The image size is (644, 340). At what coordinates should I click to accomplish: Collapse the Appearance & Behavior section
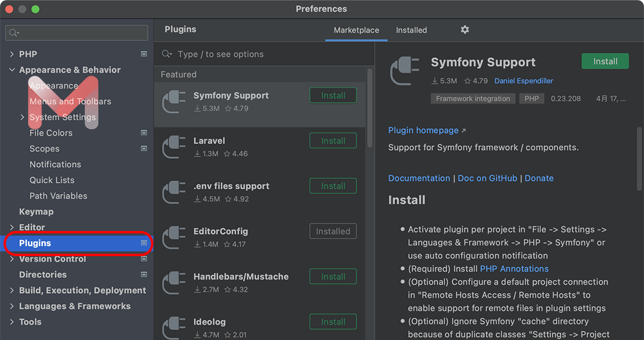point(12,70)
